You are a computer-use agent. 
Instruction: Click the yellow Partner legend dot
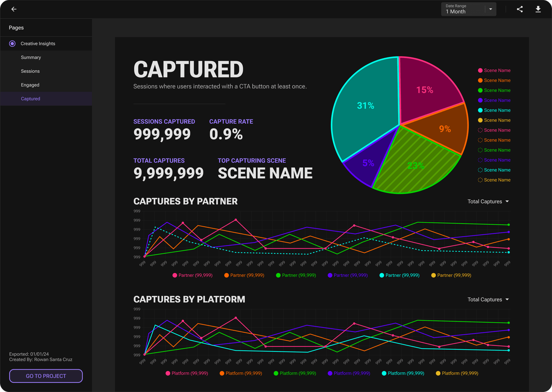(x=433, y=275)
